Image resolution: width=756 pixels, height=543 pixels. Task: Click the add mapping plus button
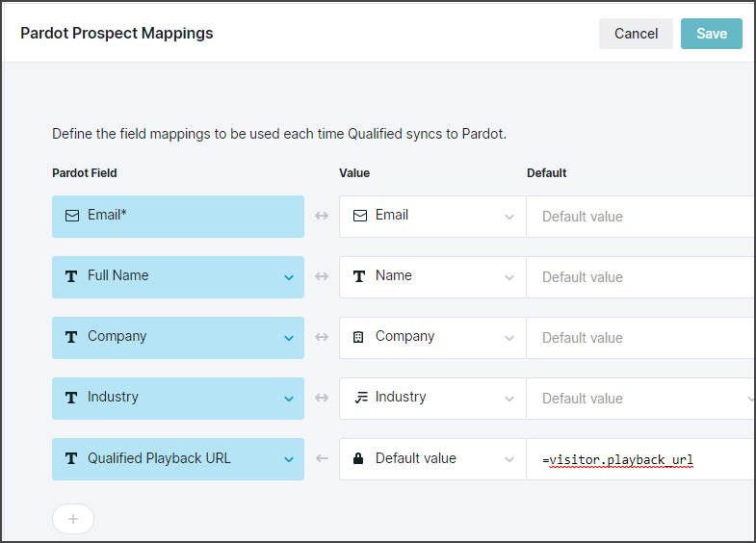[73, 519]
